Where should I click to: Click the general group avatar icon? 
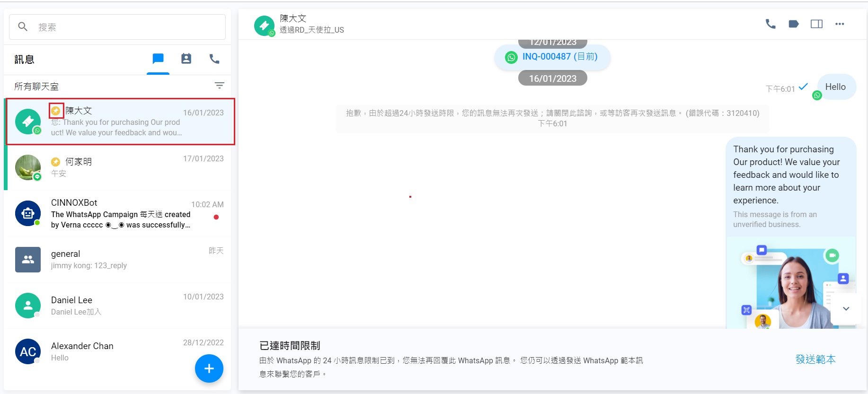tap(28, 259)
